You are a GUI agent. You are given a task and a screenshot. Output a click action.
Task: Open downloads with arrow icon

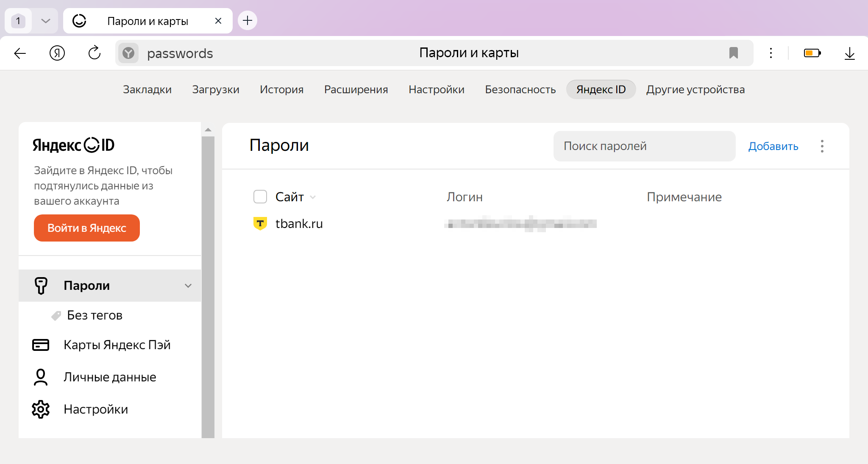[x=849, y=53]
